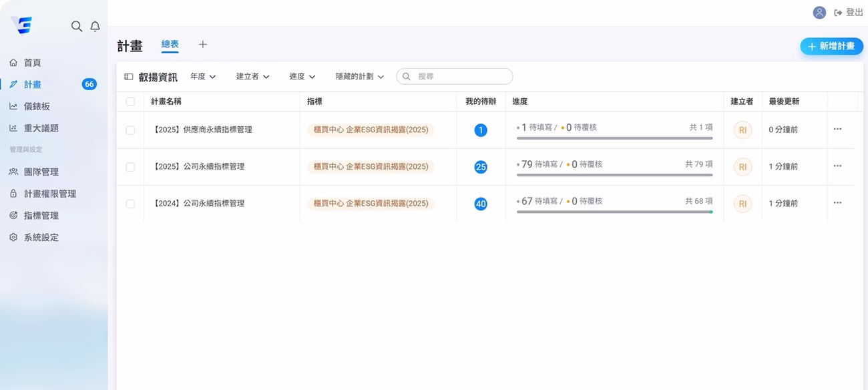This screenshot has width=868, height=390.
Task: Click the progress bar of 【2025】公司永續指標管理
Action: tap(614, 175)
